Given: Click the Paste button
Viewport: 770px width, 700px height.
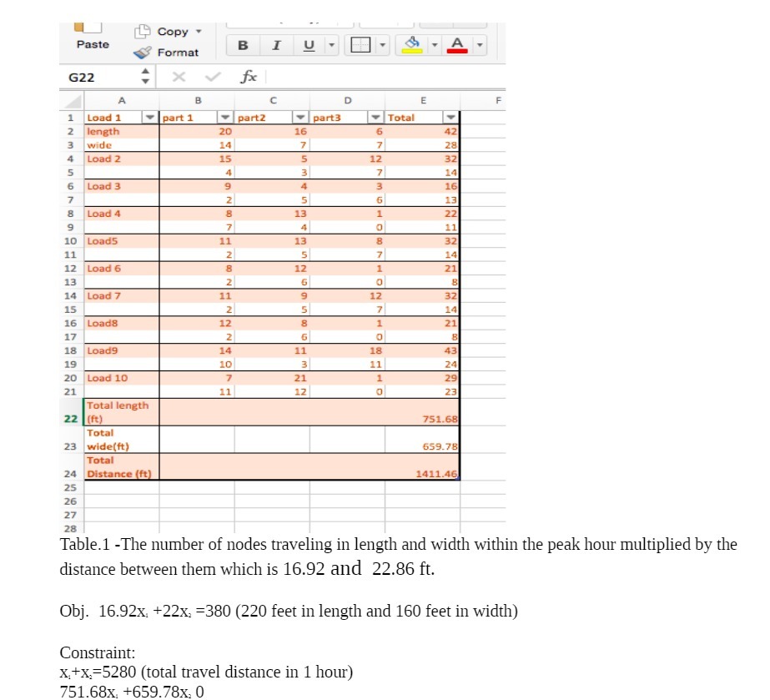Looking at the screenshot, I should coord(93,37).
